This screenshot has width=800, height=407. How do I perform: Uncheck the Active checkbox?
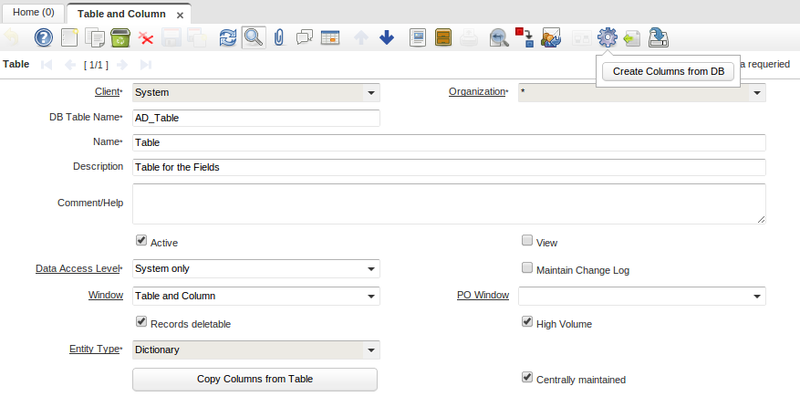pos(141,241)
